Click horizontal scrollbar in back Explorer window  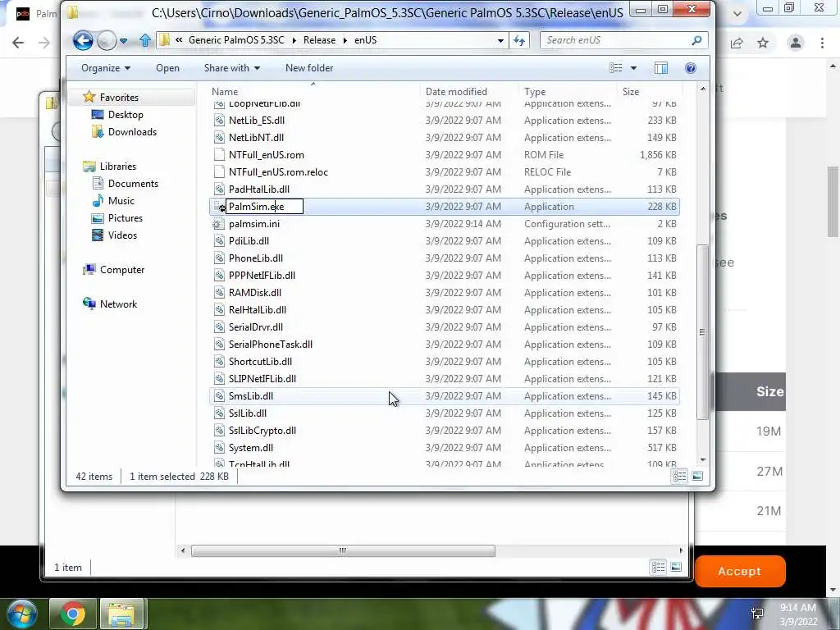point(343,550)
